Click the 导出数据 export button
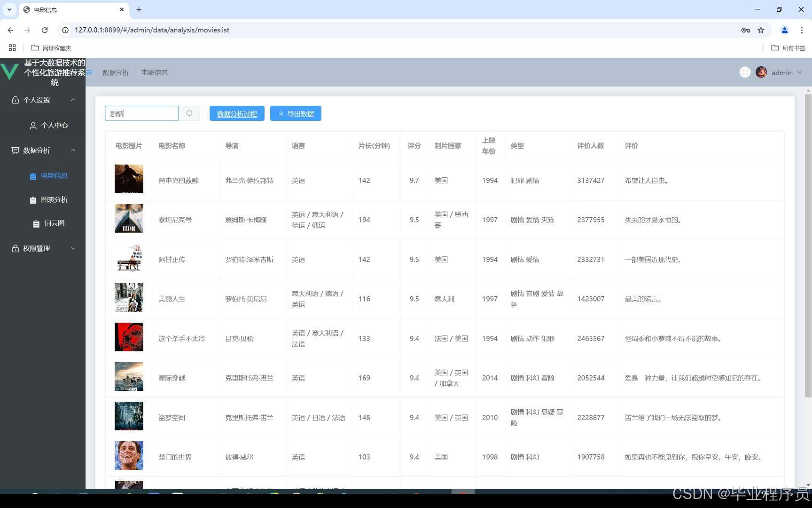Screen dimensions: 812x508 pyautogui.click(x=296, y=113)
